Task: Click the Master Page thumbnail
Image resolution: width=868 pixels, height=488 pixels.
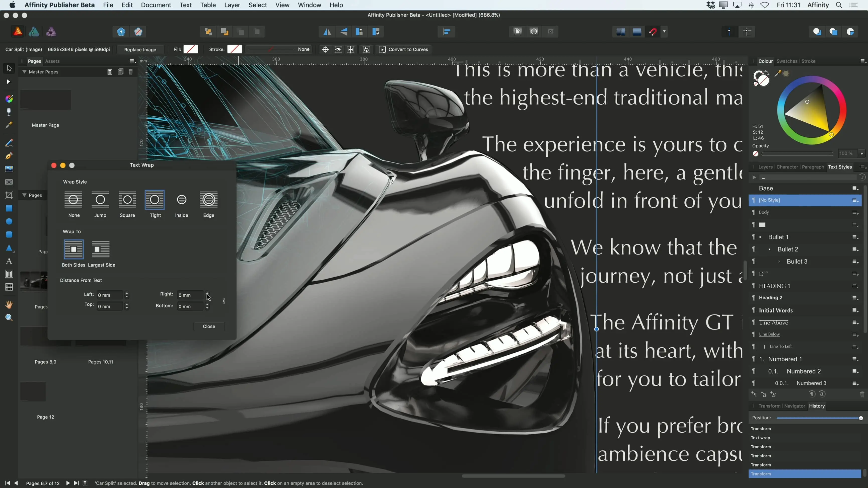Action: pos(45,100)
